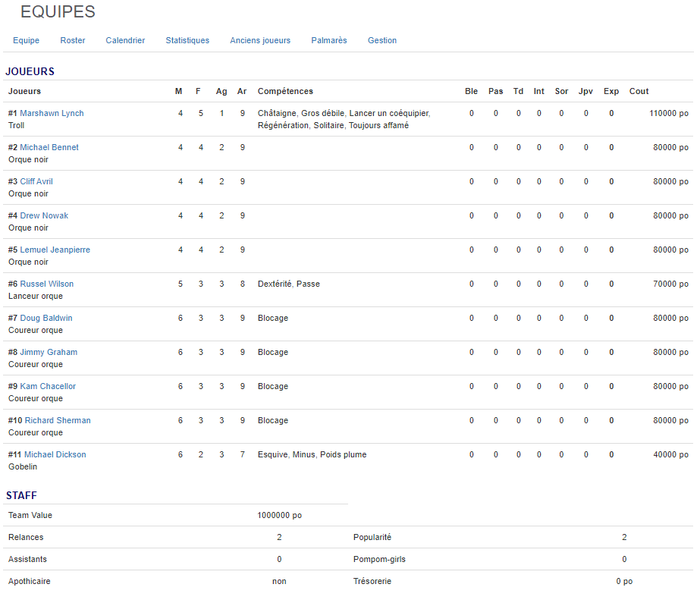Viewport: 700px width, 603px height.
Task: Open the Palmarès tab
Action: point(329,40)
